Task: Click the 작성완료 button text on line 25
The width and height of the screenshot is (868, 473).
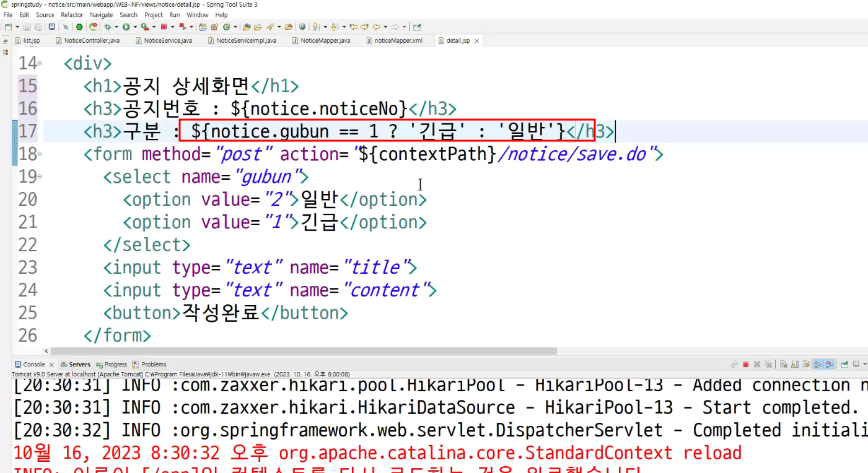Action: pyautogui.click(x=221, y=312)
